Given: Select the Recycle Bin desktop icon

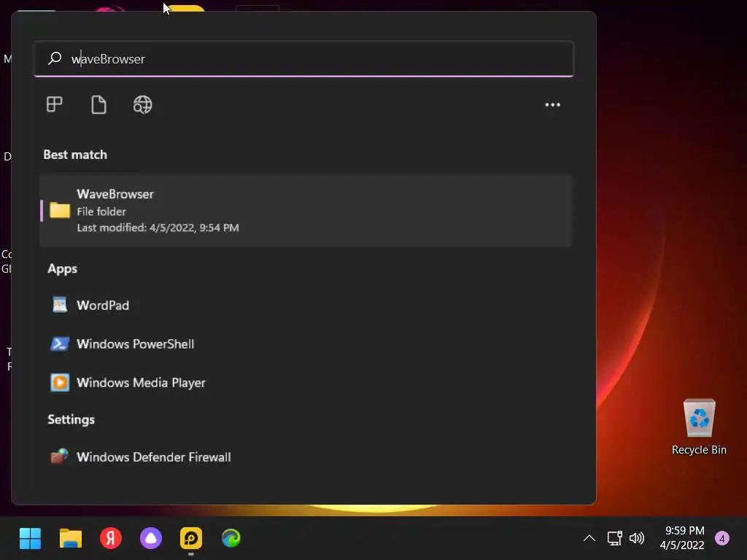Looking at the screenshot, I should click(699, 427).
